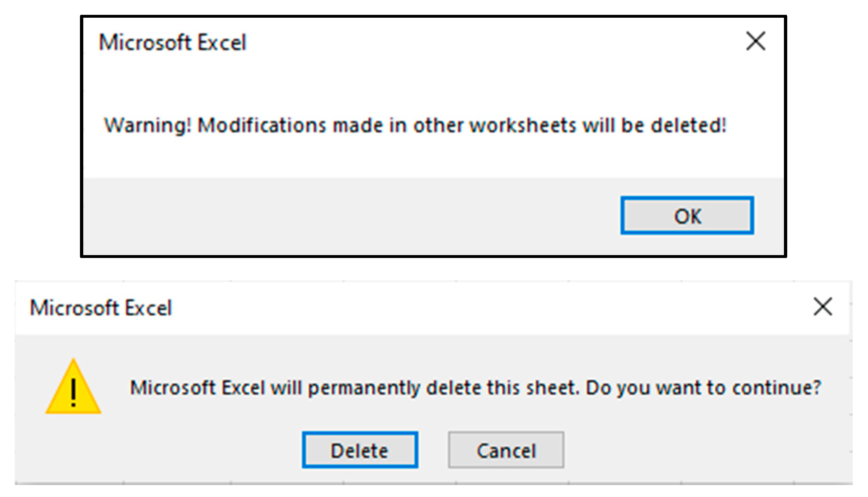The width and height of the screenshot is (868, 497).
Task: Click the gray gap between Delete and Cancel
Action: 433,450
